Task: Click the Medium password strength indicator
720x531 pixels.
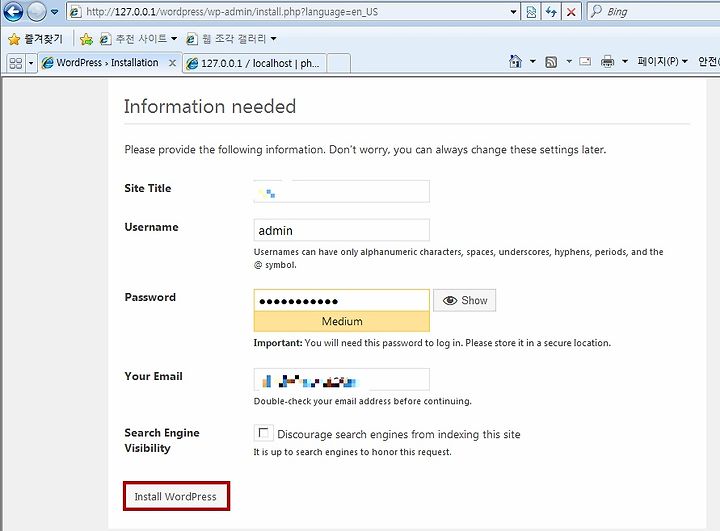Action: (x=342, y=321)
